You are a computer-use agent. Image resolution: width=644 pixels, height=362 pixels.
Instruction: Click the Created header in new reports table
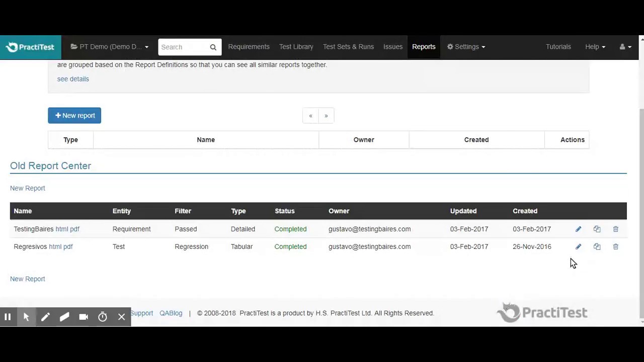(x=476, y=140)
